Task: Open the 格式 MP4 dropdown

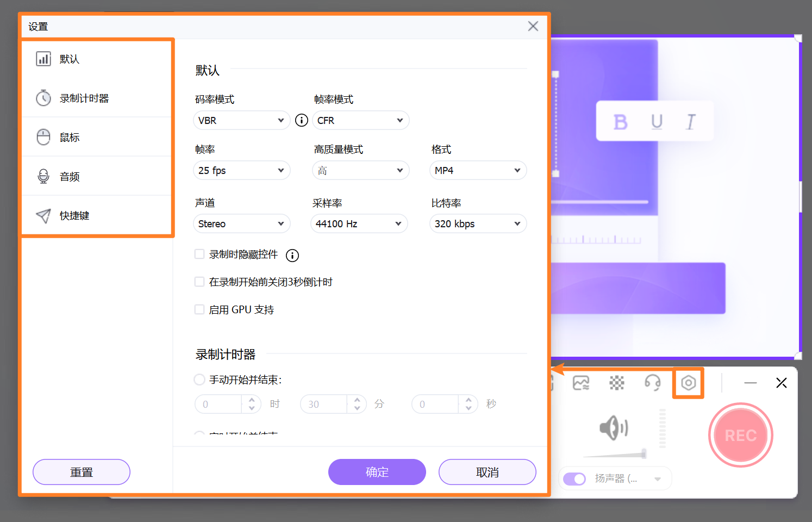Action: tap(478, 170)
